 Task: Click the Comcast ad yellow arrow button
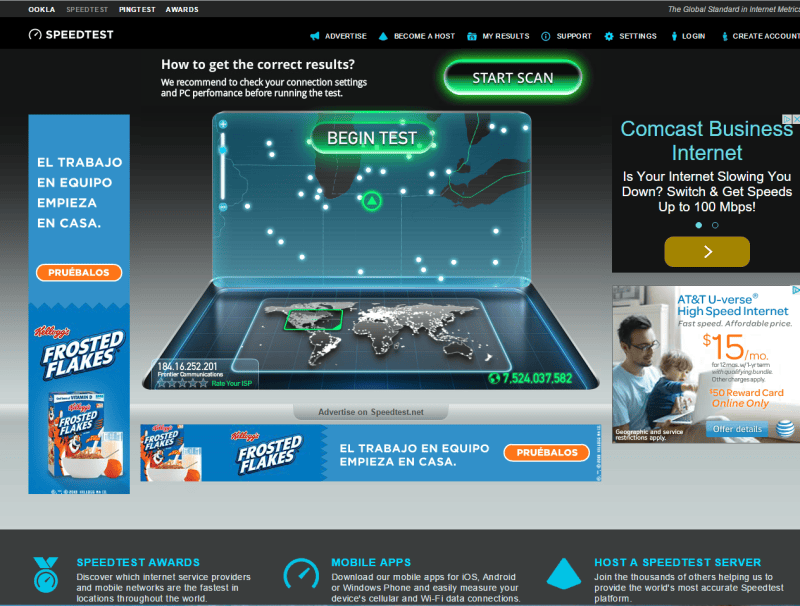707,251
